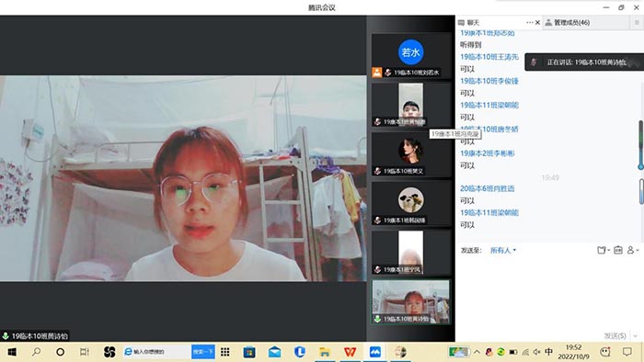Open the 所有人 recipient dropdown
The height and width of the screenshot is (362, 644).
pos(502,250)
